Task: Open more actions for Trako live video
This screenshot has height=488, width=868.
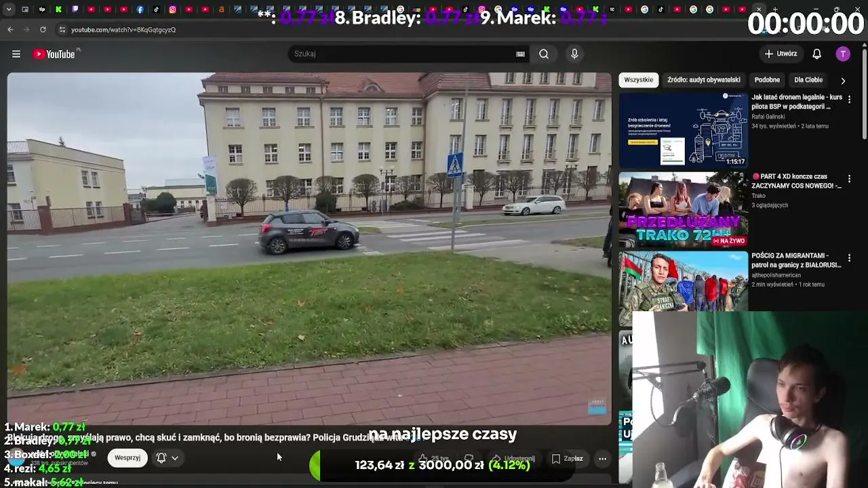Action: pos(849,178)
